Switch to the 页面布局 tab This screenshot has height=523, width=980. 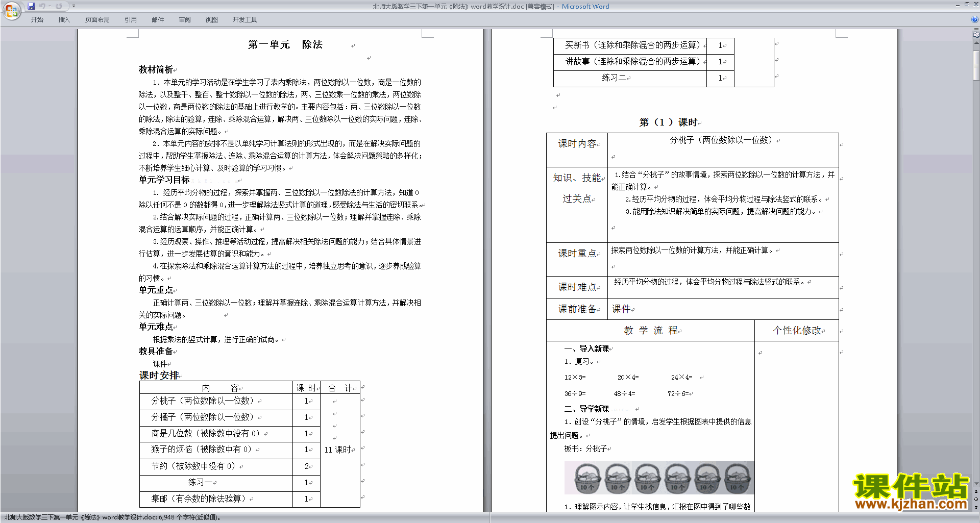[97, 19]
